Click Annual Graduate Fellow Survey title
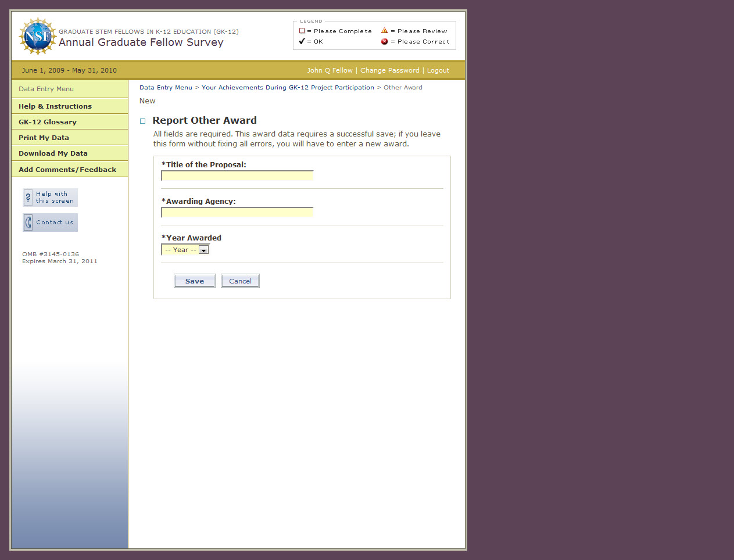Viewport: 734px width, 560px height. click(x=141, y=42)
